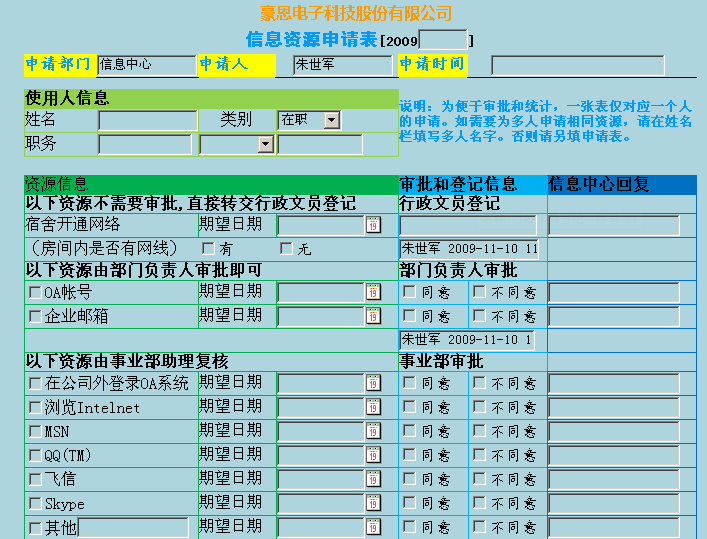The width and height of the screenshot is (707, 539).
Task: Open calendar picker for MSN expected date
Action: 373,431
